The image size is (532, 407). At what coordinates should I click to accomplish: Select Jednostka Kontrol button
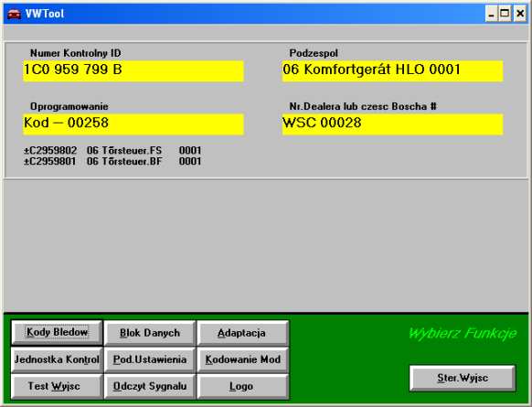click(x=57, y=359)
